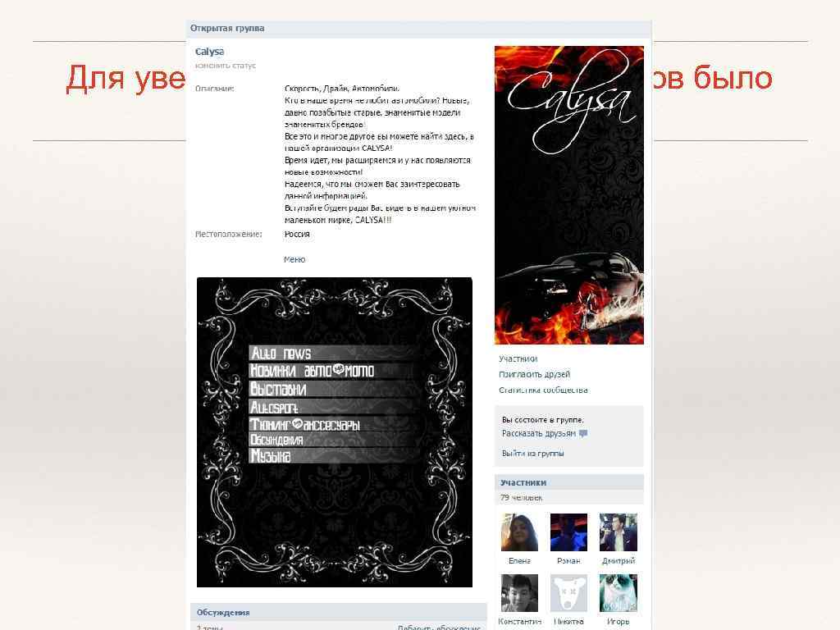Click the 'изменить статус' link
Viewport: 840px width, 630px height.
tap(226, 66)
